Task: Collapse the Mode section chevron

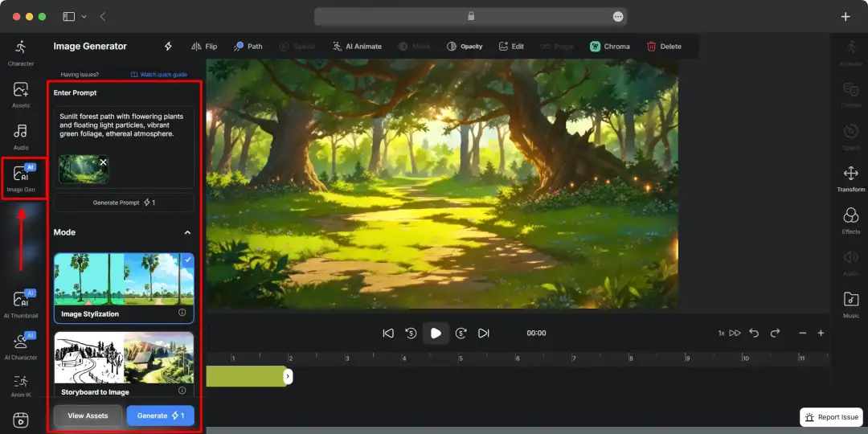Action: (187, 232)
